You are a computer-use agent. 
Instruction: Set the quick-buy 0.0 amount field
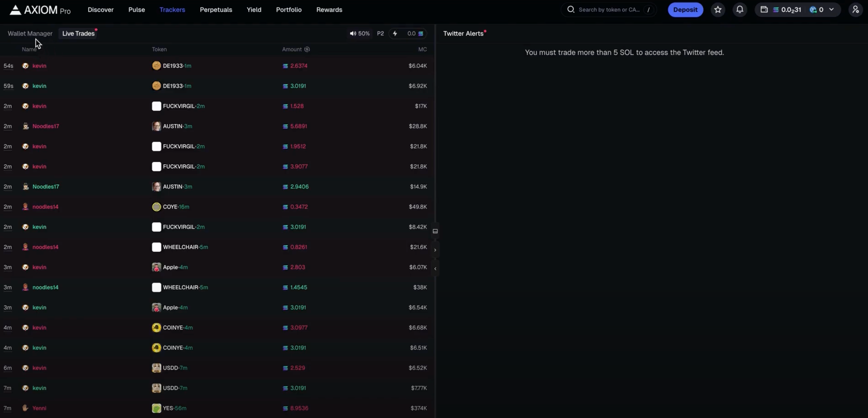click(x=411, y=33)
